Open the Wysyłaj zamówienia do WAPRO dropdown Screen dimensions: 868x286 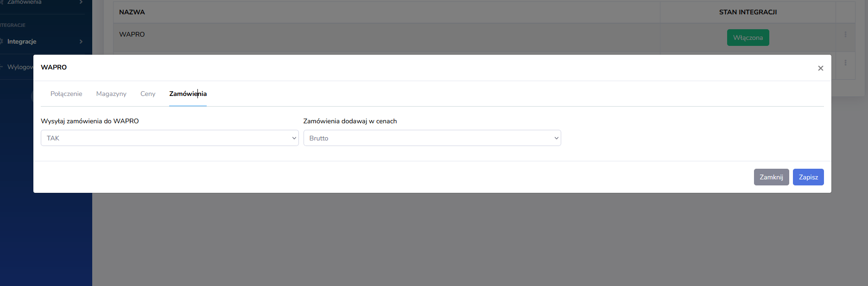coord(170,138)
